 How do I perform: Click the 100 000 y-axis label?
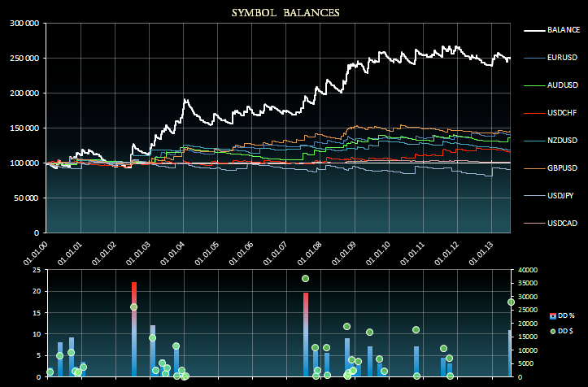24,163
